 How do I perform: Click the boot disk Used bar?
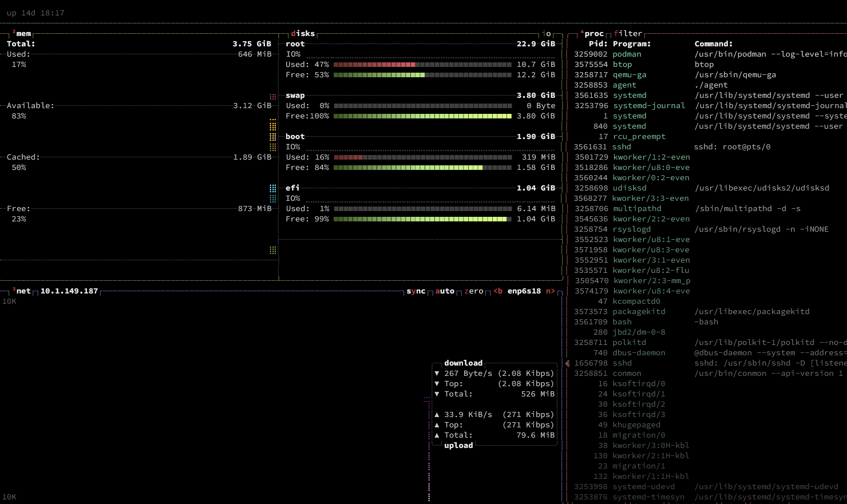[423, 157]
